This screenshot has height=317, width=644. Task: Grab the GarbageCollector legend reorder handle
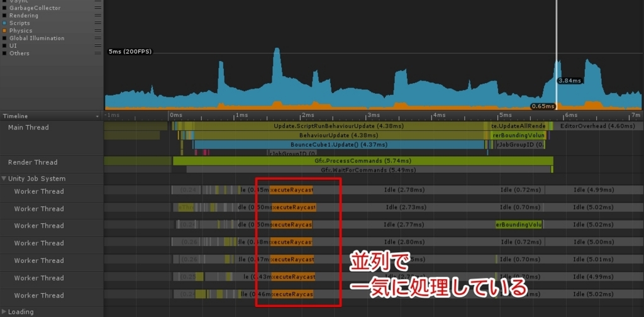97,8
